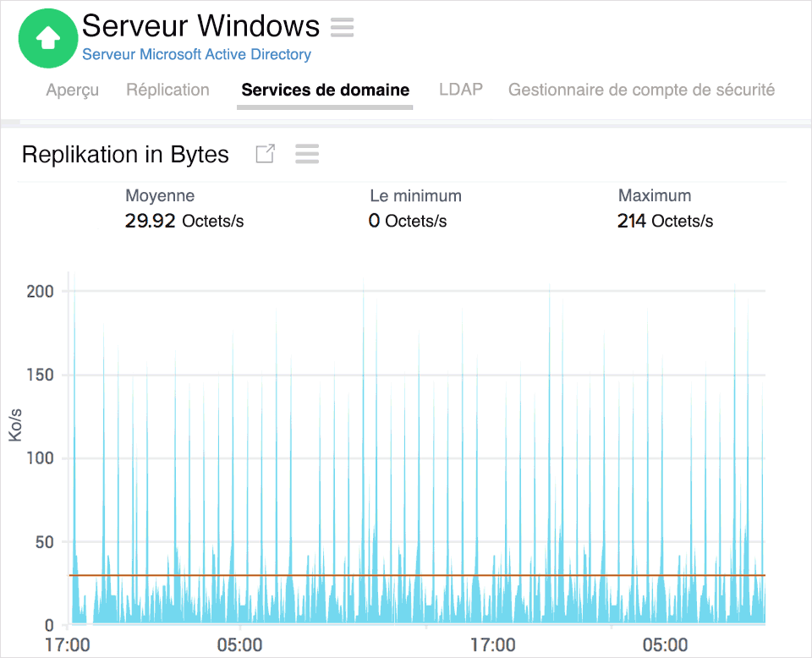
Task: Click the Maximum value 214 Octets/s
Action: click(664, 221)
